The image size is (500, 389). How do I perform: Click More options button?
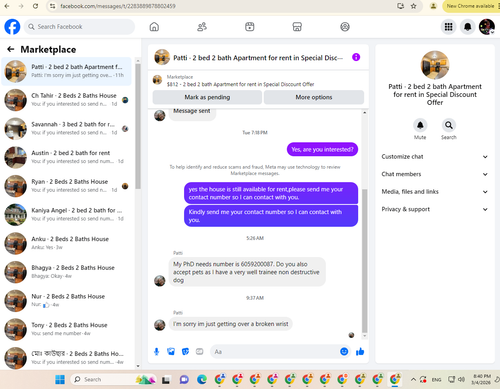coord(314,97)
